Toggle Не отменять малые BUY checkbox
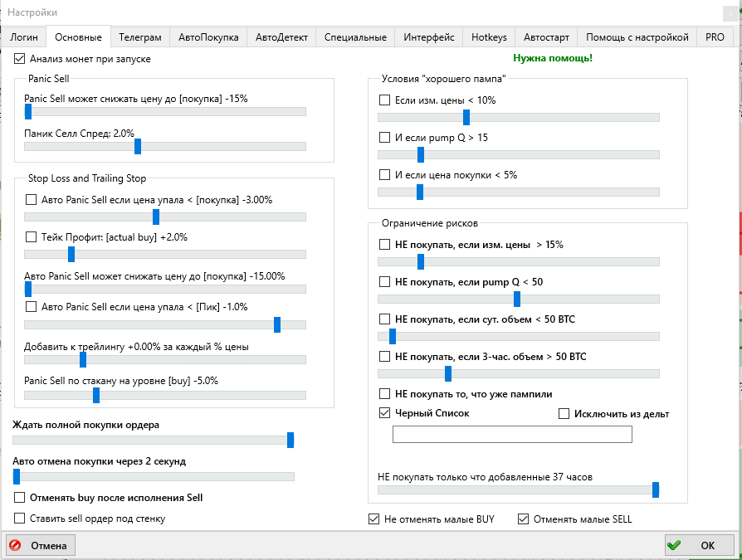Viewport: 742px width, 560px height. [x=373, y=519]
